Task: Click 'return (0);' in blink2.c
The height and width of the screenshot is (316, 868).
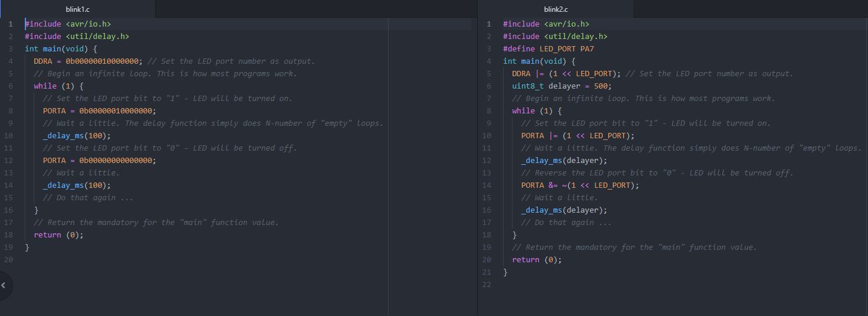Action: click(x=537, y=260)
